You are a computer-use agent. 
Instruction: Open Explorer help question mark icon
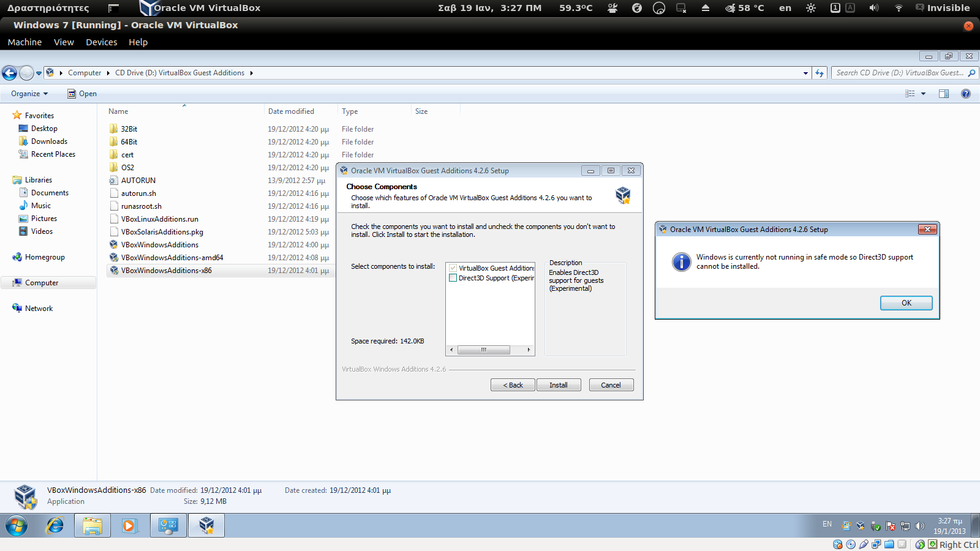966,94
